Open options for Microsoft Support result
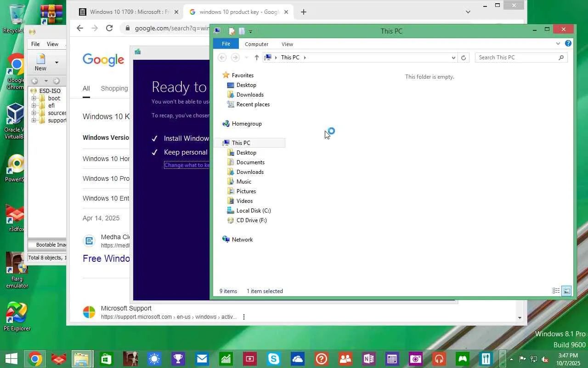Screen dimensions: 588x368 (x=244, y=317)
